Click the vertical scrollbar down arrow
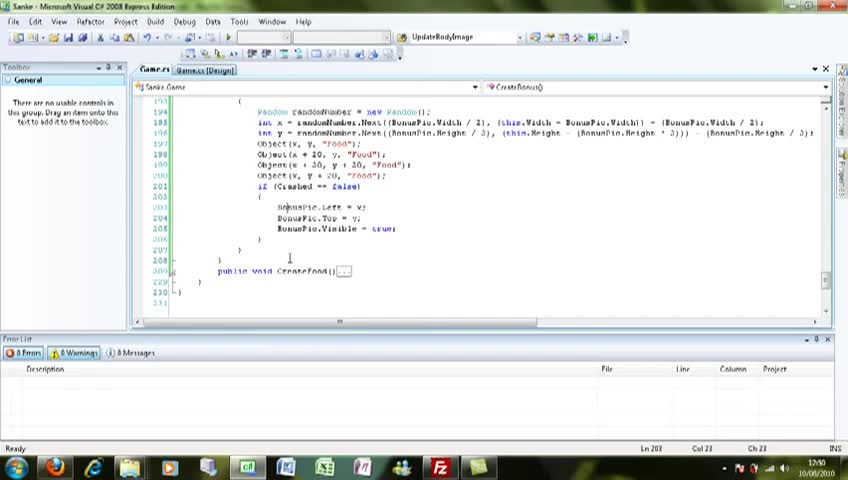848x480 pixels. coord(825,311)
